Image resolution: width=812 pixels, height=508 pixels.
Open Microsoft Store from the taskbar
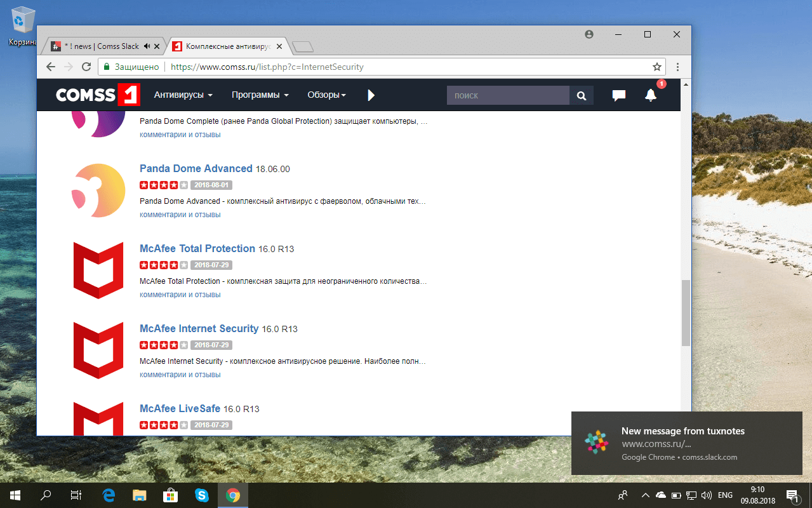coord(171,495)
